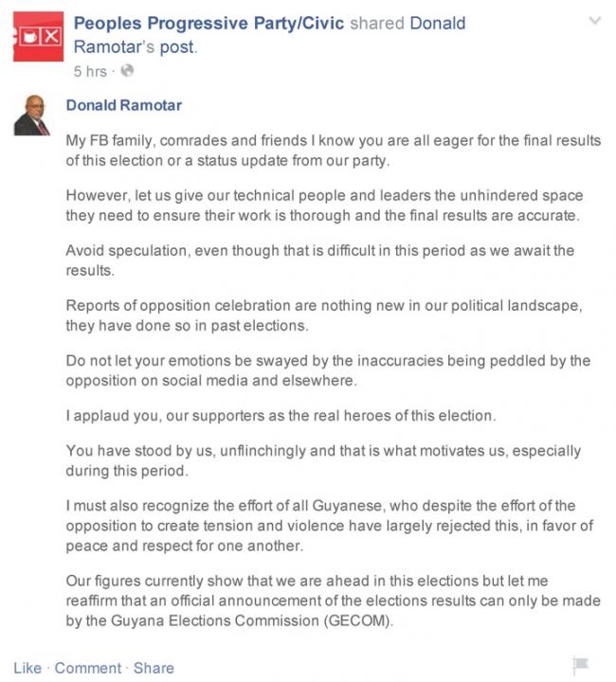616x682 pixels.
Task: Click the "Do not let your emotions" paragraph
Action: (328, 370)
